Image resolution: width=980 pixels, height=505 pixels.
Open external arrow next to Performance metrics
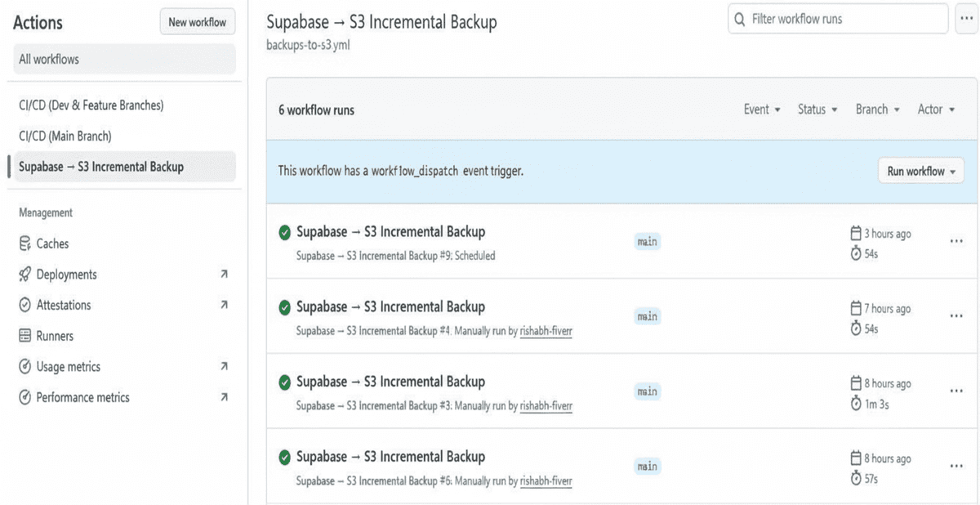224,397
